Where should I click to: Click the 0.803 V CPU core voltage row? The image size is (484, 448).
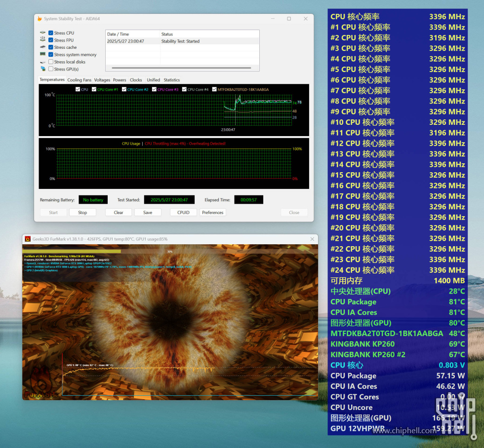[x=398, y=365]
